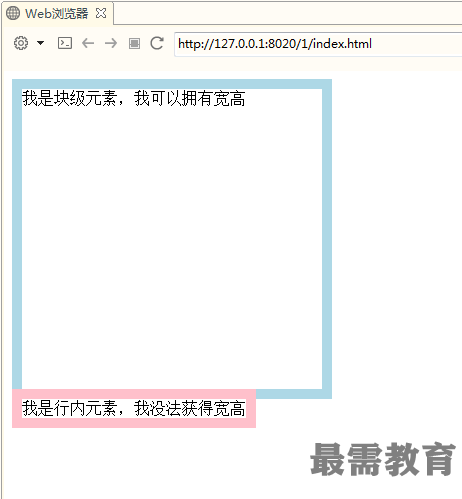
Task: Go back with the left arrow
Action: coord(88,43)
